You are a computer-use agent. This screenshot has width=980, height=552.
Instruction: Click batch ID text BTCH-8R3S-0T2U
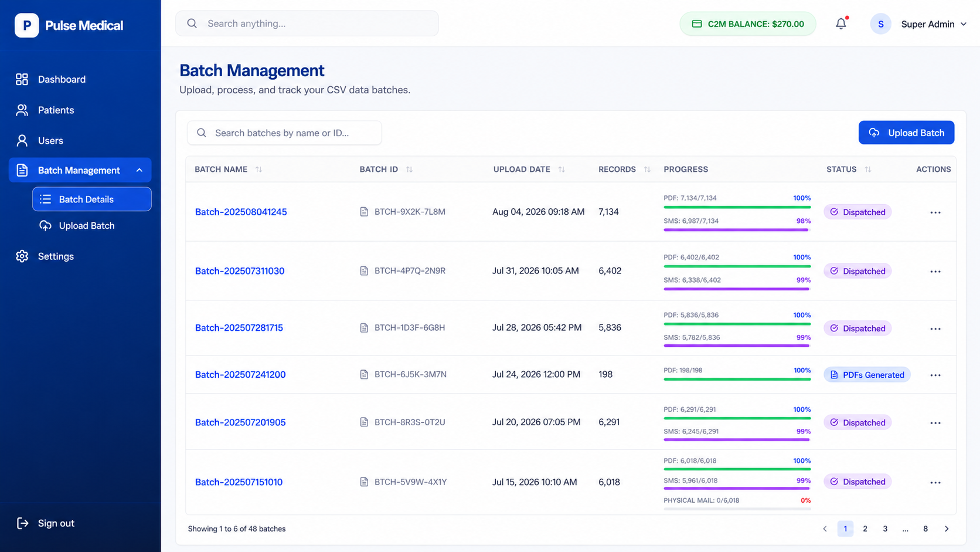pyautogui.click(x=410, y=422)
